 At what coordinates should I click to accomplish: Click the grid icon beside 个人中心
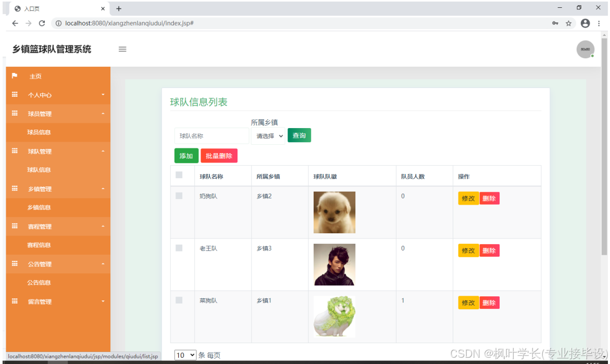coord(15,94)
